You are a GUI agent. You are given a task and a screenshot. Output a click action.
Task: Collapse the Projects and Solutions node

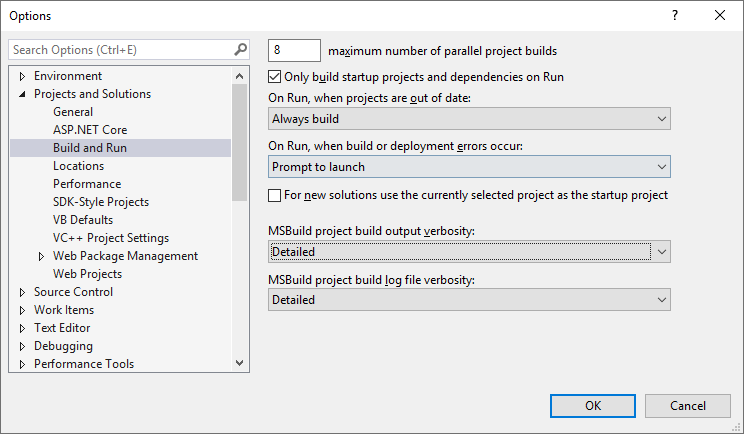point(22,94)
